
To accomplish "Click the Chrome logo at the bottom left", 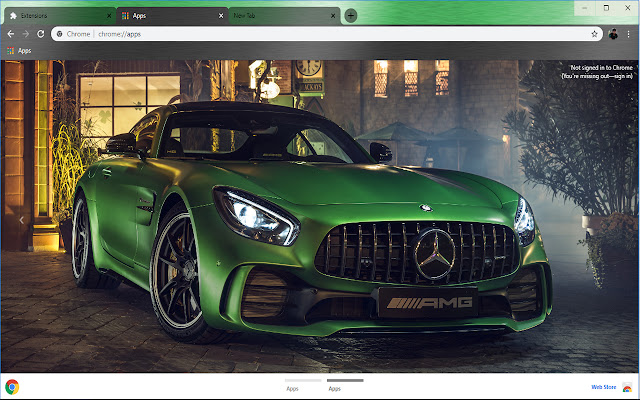I will 12,387.
